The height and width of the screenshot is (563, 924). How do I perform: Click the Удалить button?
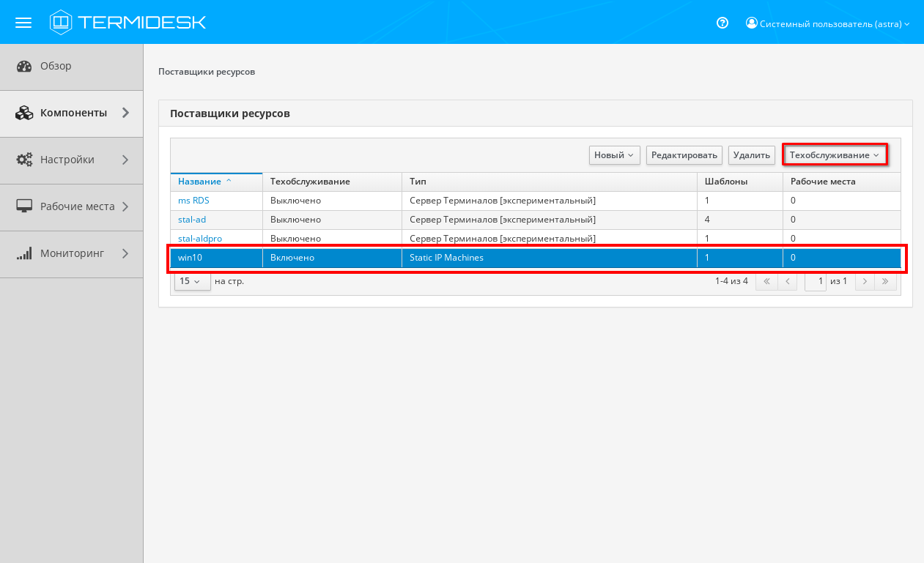point(751,155)
